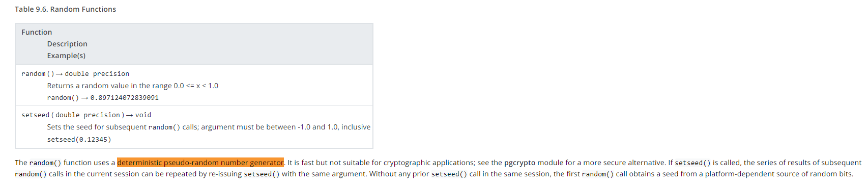The width and height of the screenshot is (868, 185).
Task: Click the arrow after random() example
Action: pyautogui.click(x=85, y=98)
